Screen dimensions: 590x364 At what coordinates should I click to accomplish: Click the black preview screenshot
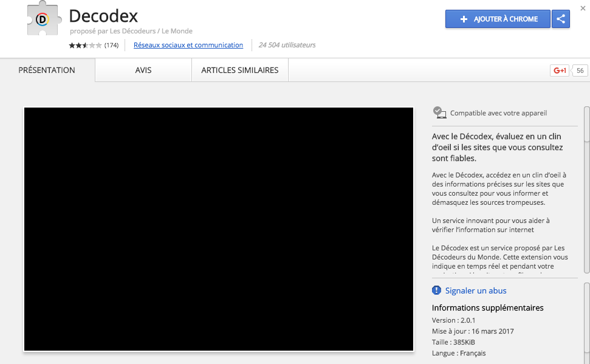(x=219, y=229)
